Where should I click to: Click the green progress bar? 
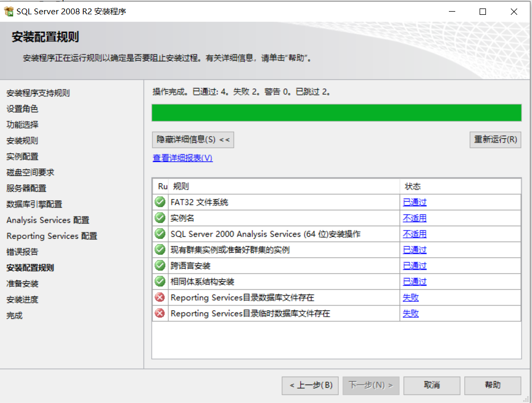pyautogui.click(x=337, y=113)
